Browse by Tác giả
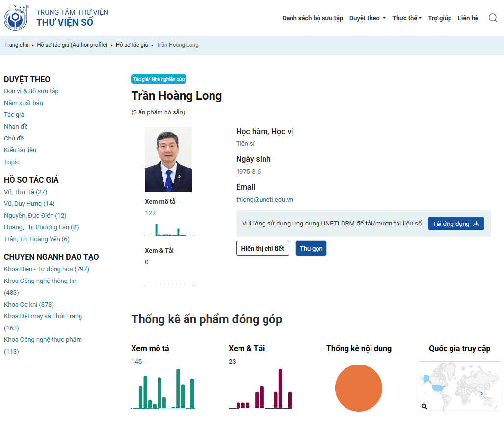 [14, 114]
